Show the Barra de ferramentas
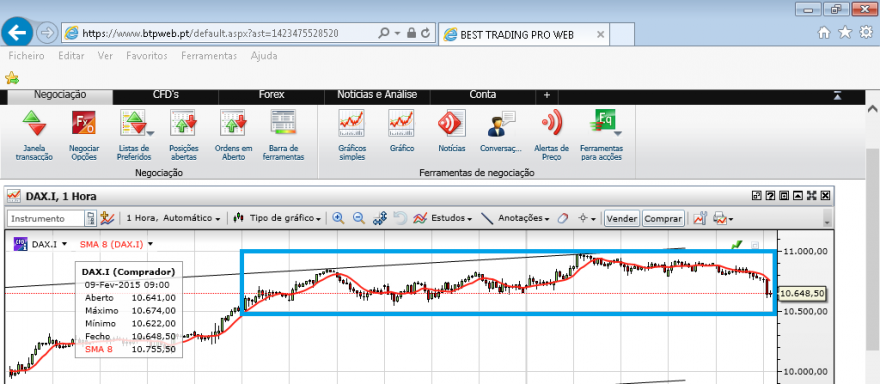 (x=283, y=135)
